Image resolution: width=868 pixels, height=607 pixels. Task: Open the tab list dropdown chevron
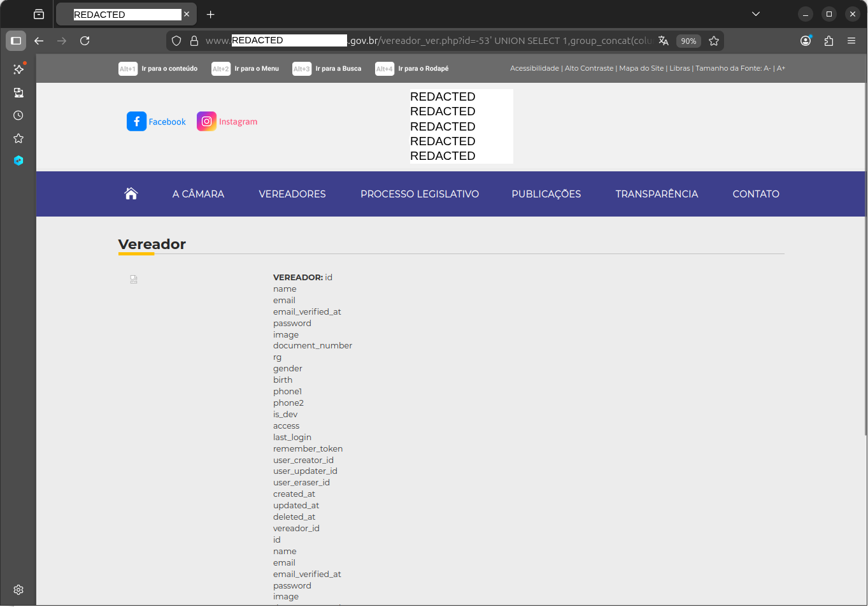pyautogui.click(x=755, y=13)
